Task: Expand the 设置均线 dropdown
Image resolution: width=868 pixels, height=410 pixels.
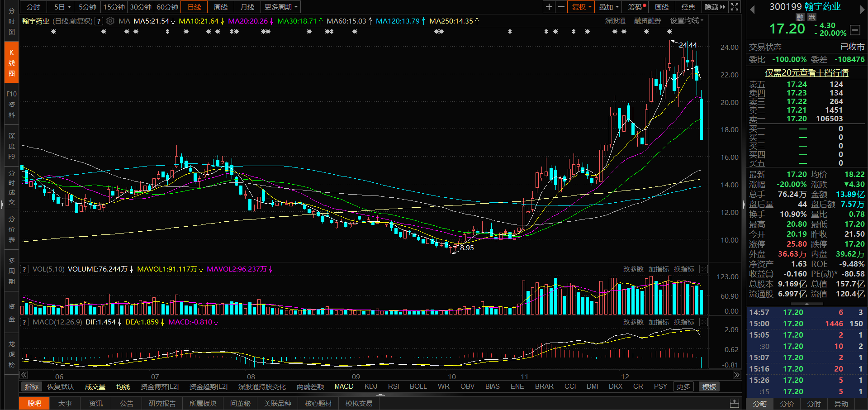Action: pos(687,21)
